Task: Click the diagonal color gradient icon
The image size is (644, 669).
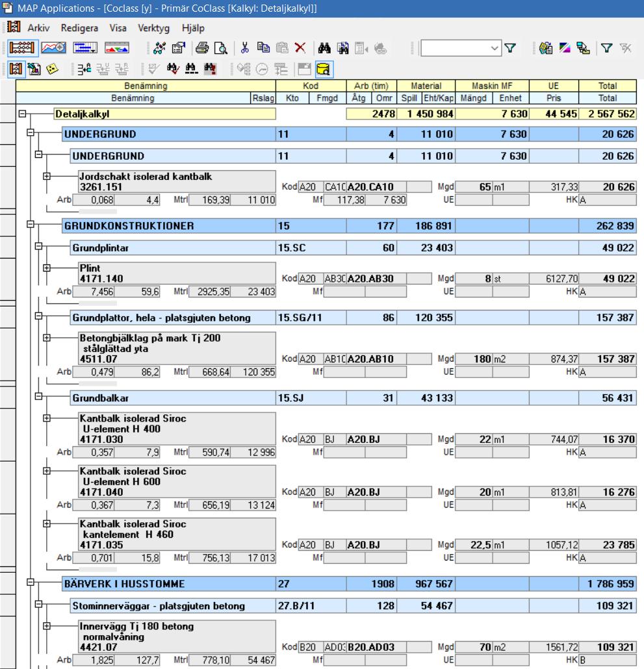Action: coord(565,48)
